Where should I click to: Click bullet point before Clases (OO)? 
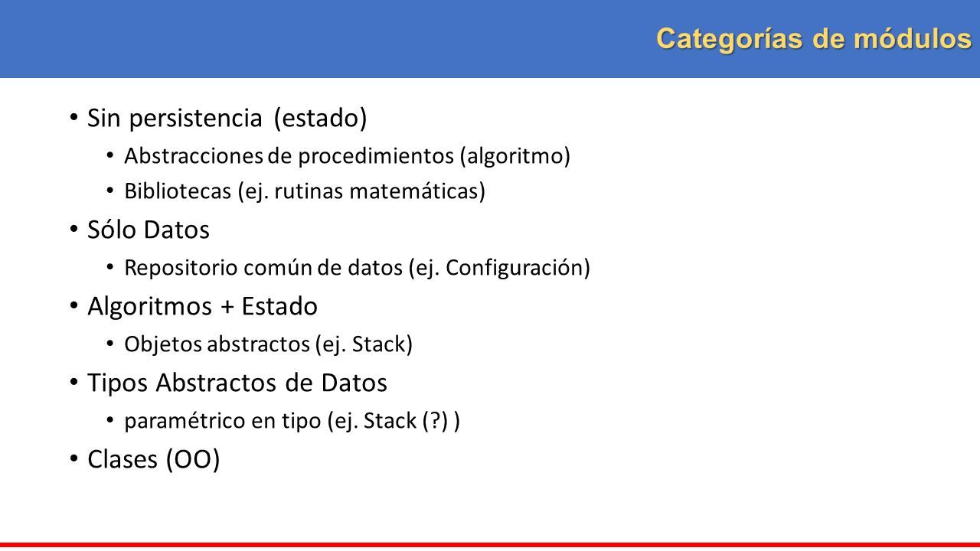(74, 459)
